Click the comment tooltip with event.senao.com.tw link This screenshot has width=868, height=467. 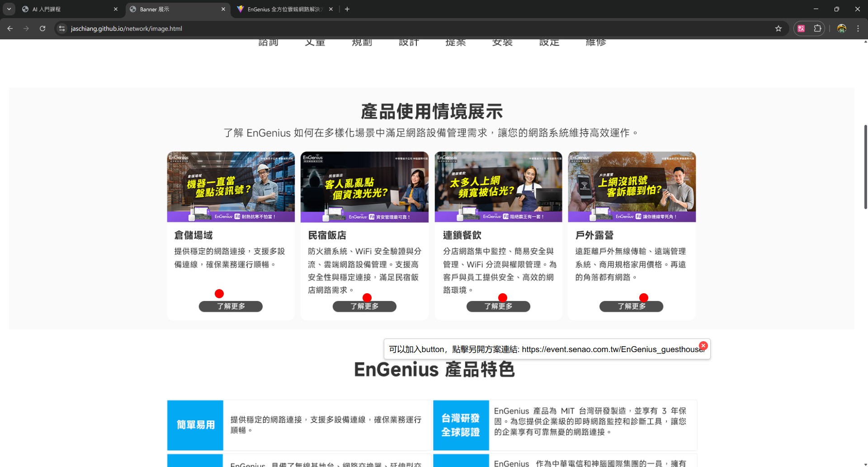(x=547, y=349)
